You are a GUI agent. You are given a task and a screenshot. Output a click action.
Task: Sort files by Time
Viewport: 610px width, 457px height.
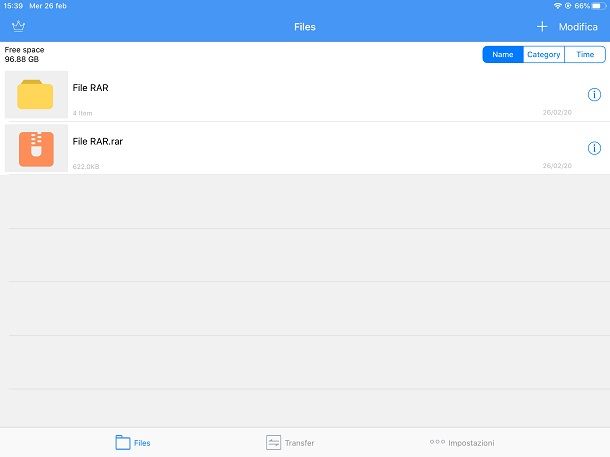click(x=585, y=54)
